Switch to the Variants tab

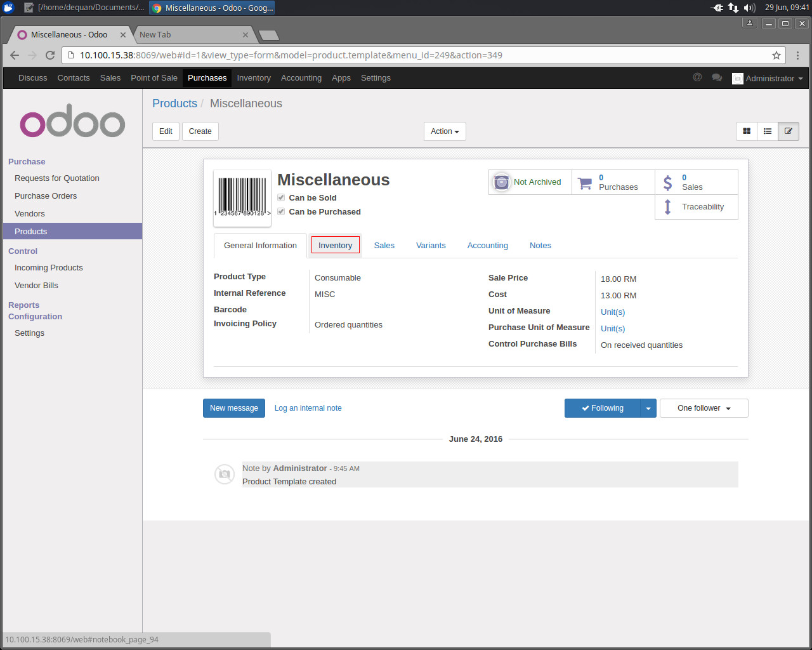(x=431, y=246)
